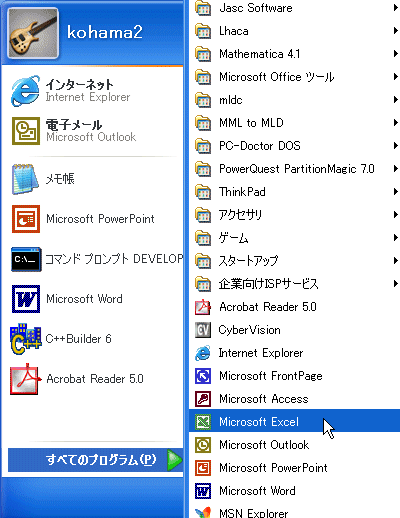Expand the 企業向けISPサービス submenu arrow
The image size is (400, 518).
396,284
